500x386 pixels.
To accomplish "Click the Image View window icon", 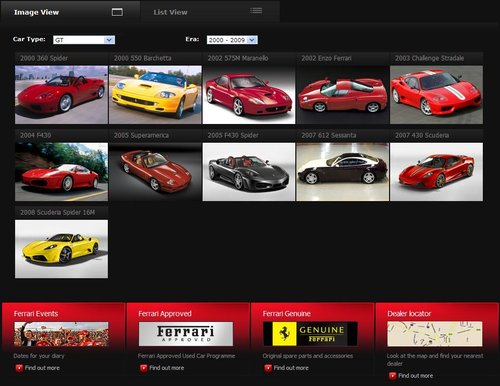I will pyautogui.click(x=117, y=12).
